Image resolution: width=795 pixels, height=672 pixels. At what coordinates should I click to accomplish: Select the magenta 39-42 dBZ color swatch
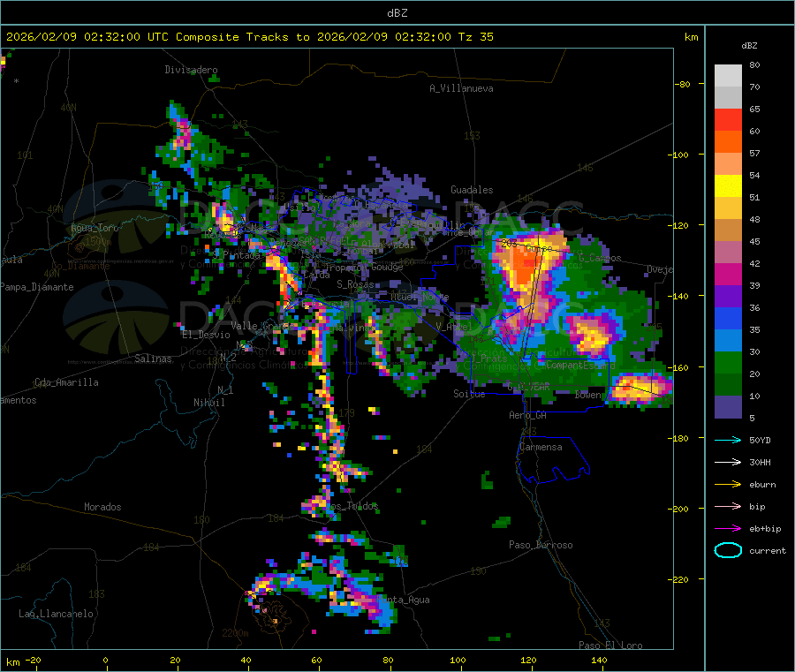pyautogui.click(x=728, y=274)
